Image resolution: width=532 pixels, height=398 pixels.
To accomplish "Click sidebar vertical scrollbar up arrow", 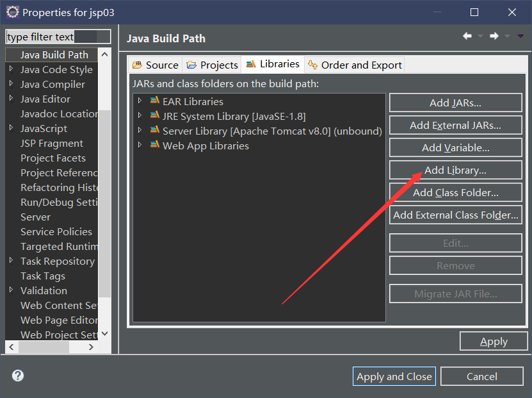I will [x=105, y=54].
